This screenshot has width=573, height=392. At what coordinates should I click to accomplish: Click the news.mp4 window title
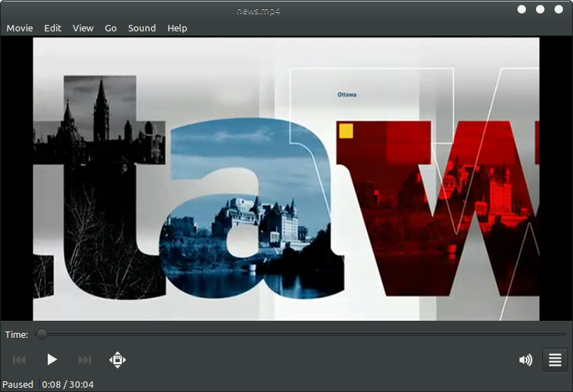point(259,11)
